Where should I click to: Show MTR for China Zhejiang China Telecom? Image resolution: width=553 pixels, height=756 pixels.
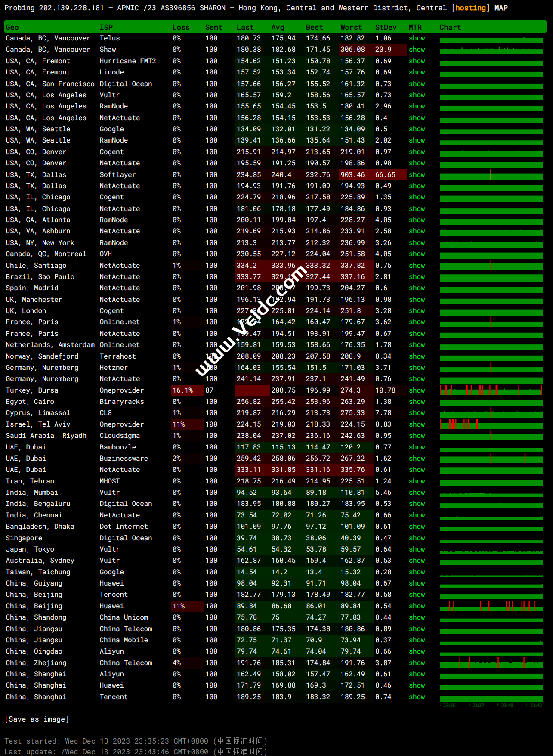coord(417,663)
